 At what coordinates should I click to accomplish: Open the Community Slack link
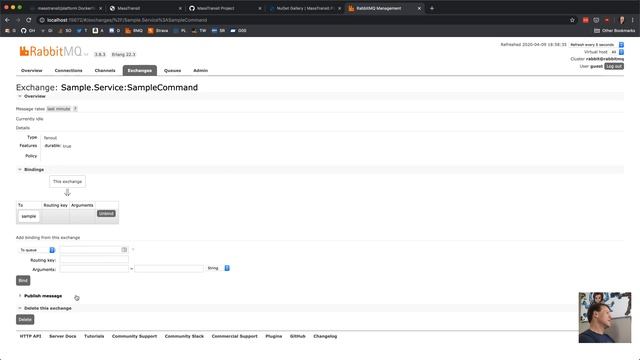click(184, 336)
